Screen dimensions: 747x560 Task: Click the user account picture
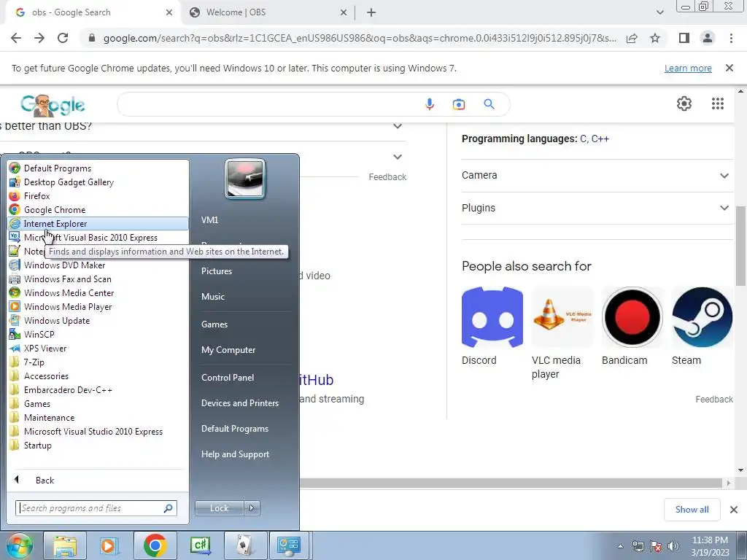[x=245, y=179]
